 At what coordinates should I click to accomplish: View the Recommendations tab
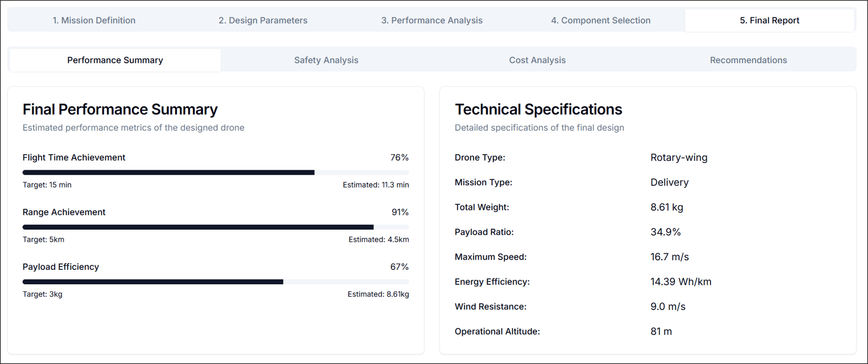748,59
